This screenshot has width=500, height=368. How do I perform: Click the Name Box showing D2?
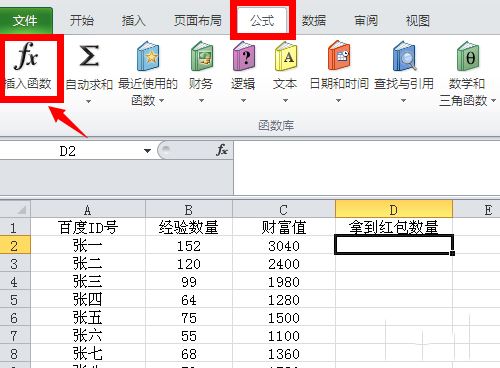68,151
